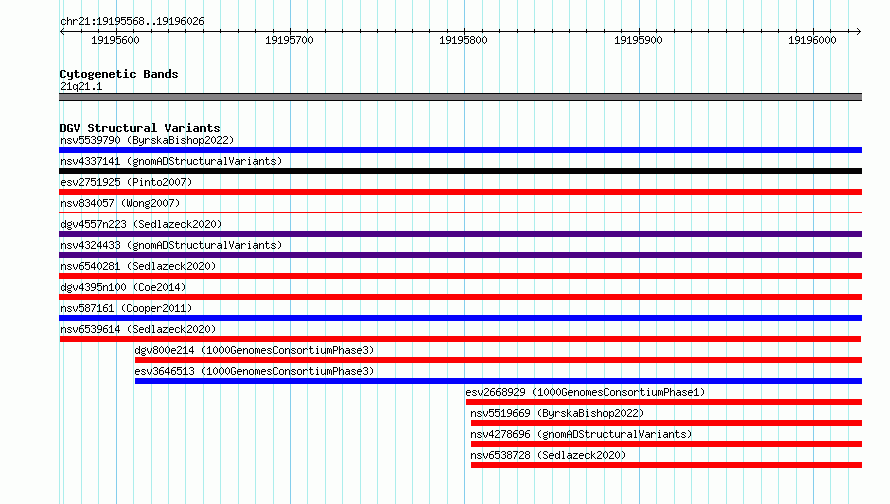Click red bar of esv2668929
Screen dimensions: 890x504
tap(664, 402)
